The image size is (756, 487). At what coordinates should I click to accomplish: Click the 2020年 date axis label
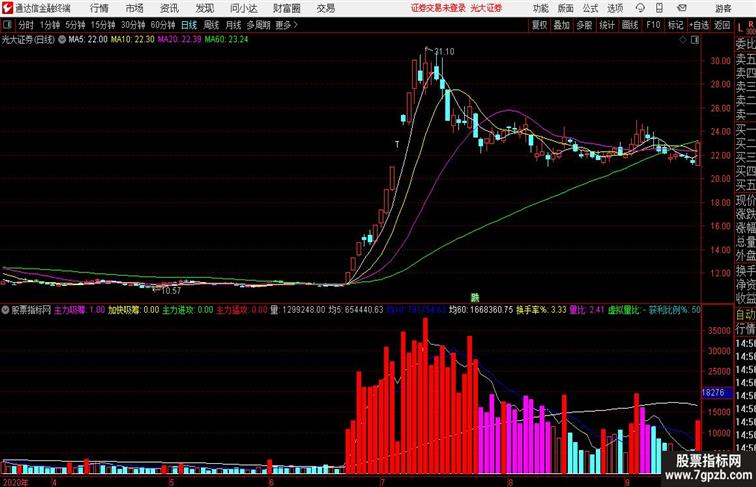pyautogui.click(x=15, y=482)
